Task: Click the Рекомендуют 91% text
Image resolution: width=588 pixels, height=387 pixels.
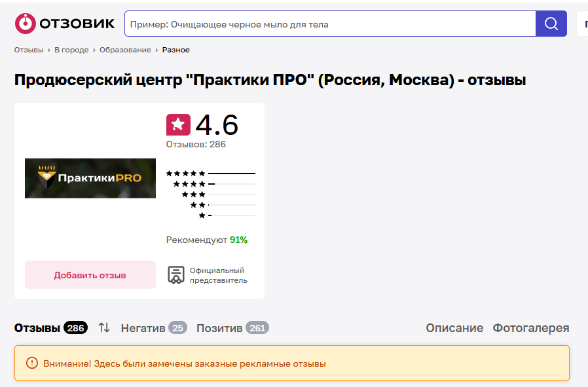Action: pos(207,240)
